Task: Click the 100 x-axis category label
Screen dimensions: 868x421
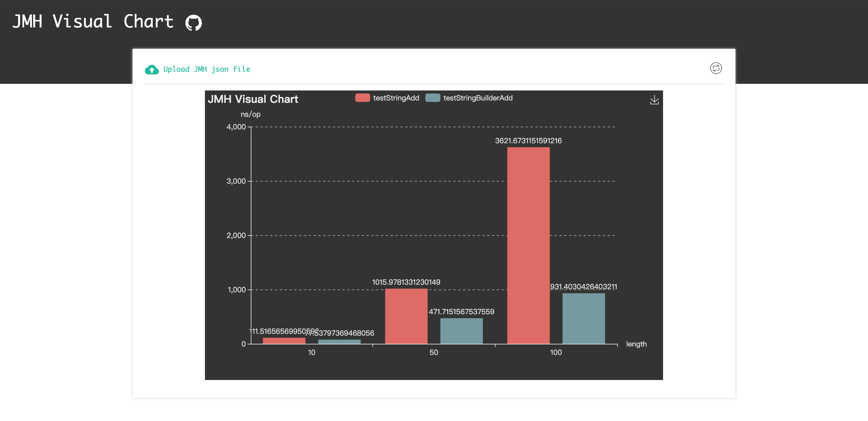Action: point(556,352)
